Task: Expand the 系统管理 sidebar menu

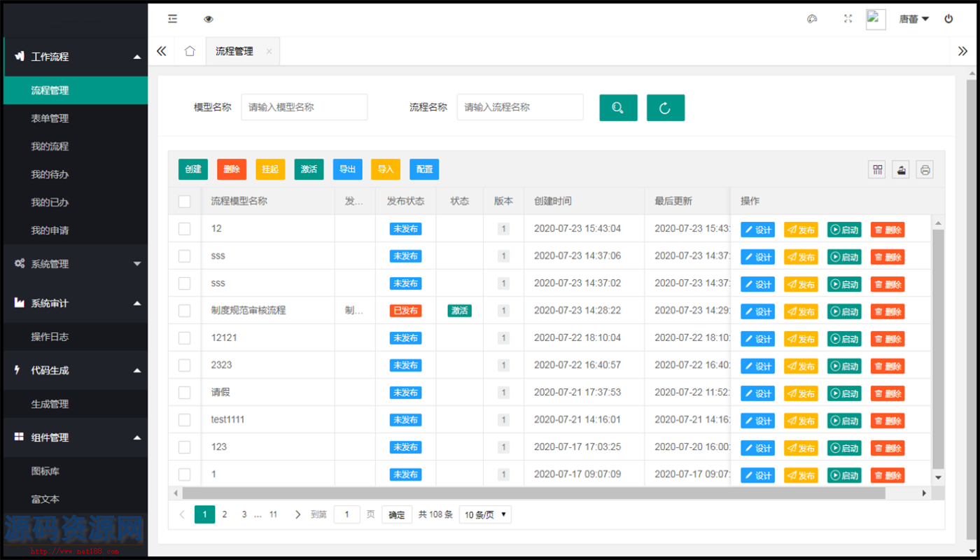Action: 76,264
